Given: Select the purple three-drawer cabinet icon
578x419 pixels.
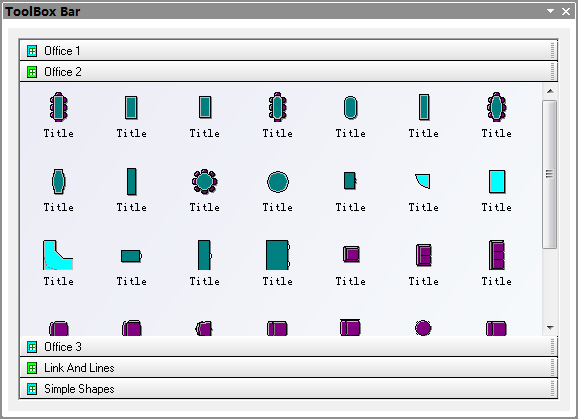Looking at the screenshot, I should pyautogui.click(x=497, y=255).
